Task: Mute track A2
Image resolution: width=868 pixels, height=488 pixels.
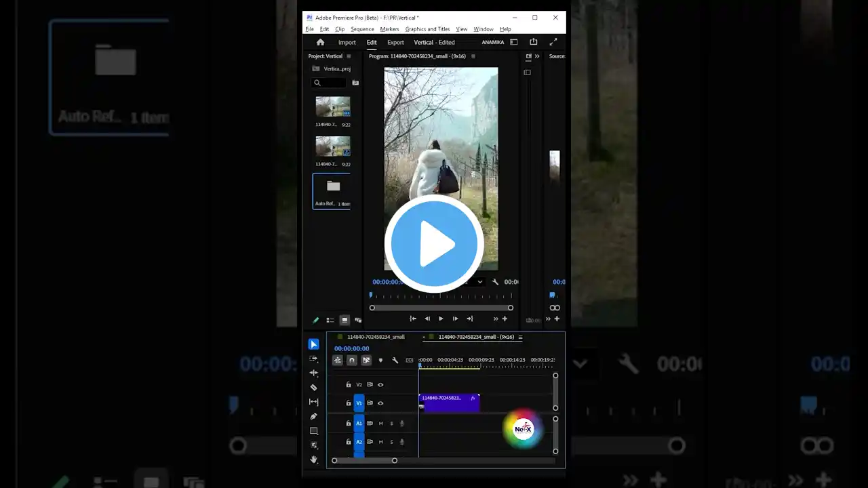Action: pyautogui.click(x=380, y=442)
